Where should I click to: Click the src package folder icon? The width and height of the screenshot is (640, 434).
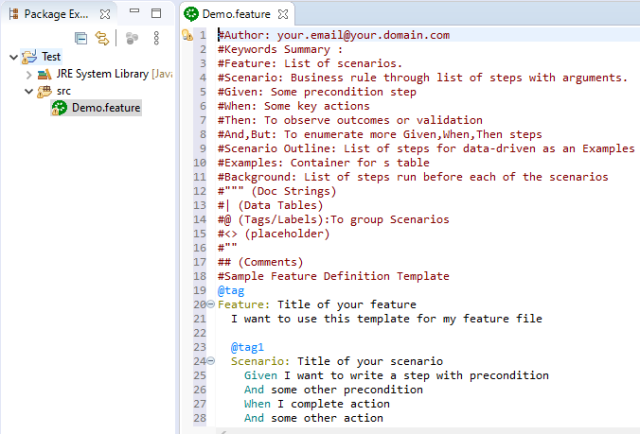[44, 91]
